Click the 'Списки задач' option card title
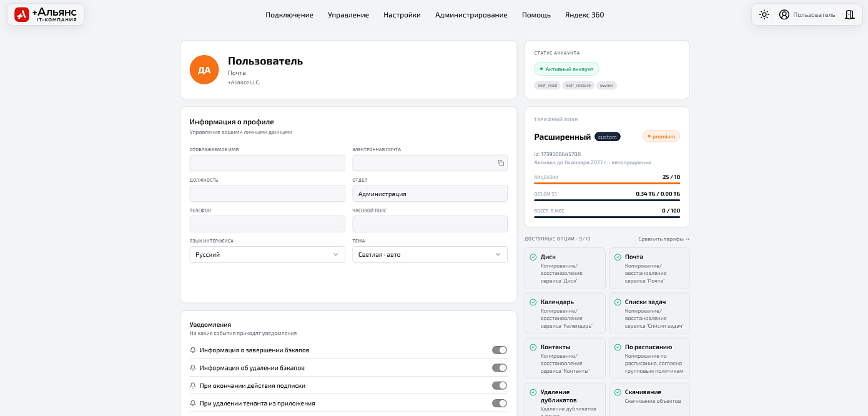This screenshot has width=868, height=416. click(645, 302)
